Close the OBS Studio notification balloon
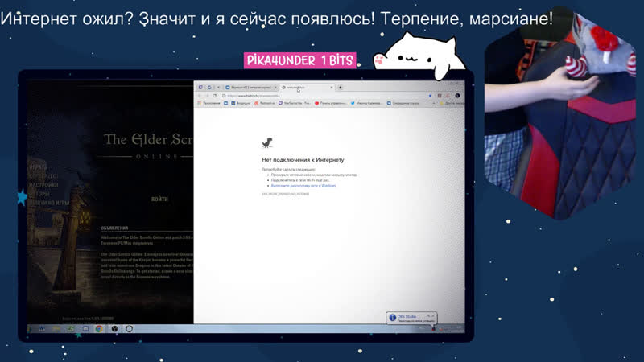The width and height of the screenshot is (644, 362). click(432, 315)
